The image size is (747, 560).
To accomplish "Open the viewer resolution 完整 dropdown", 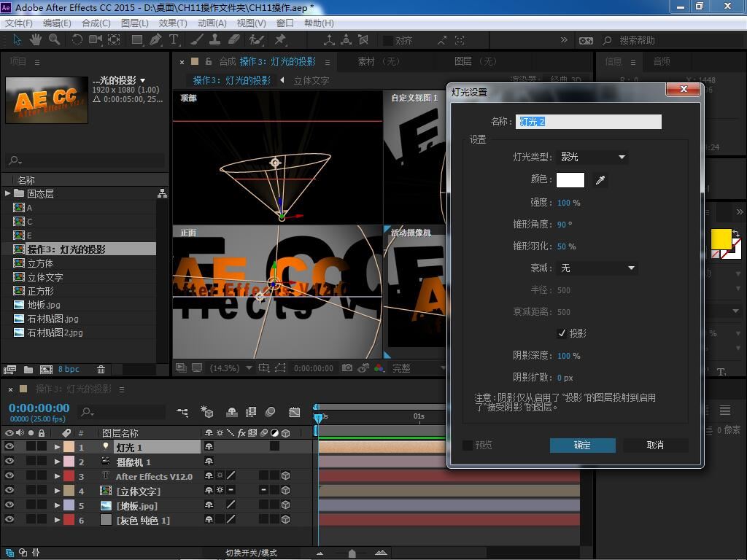I will (418, 368).
